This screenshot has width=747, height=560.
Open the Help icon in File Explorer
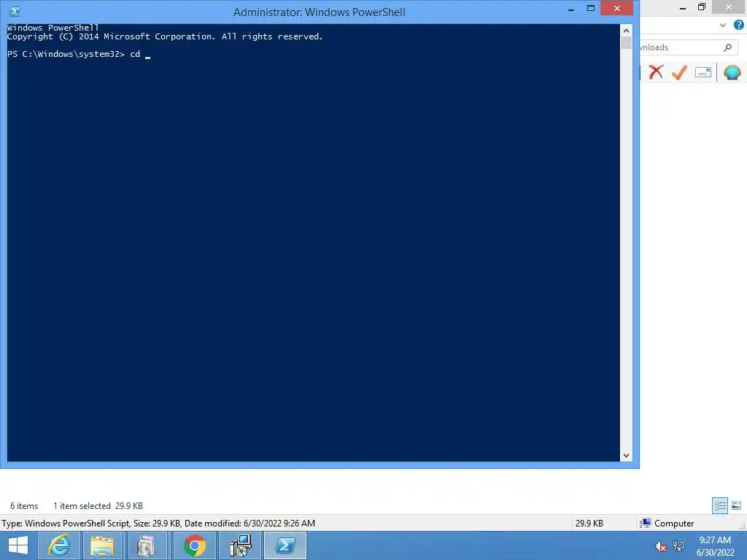point(738,25)
